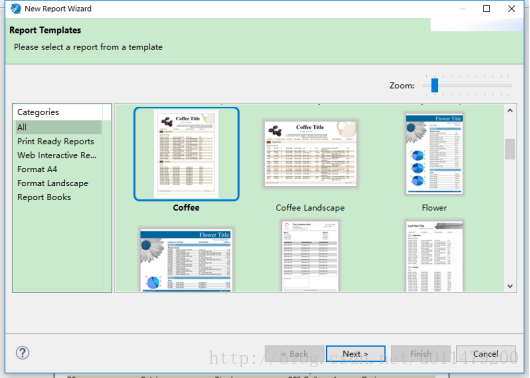Click the Flower template name label
The height and width of the screenshot is (378, 530).
pyautogui.click(x=434, y=208)
